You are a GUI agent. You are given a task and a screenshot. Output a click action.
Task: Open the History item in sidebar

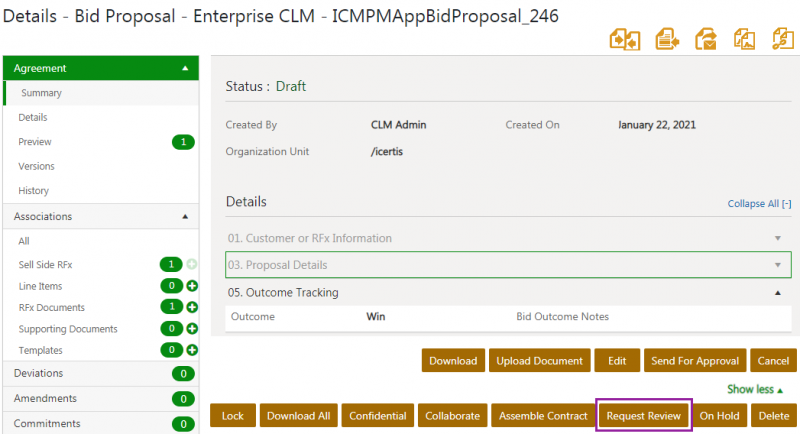[x=33, y=190]
